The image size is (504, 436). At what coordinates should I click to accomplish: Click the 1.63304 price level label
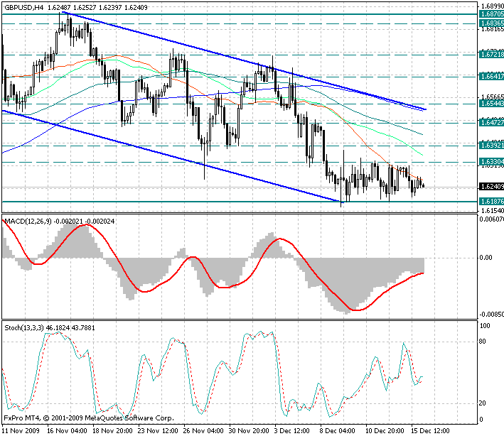pyautogui.click(x=491, y=161)
